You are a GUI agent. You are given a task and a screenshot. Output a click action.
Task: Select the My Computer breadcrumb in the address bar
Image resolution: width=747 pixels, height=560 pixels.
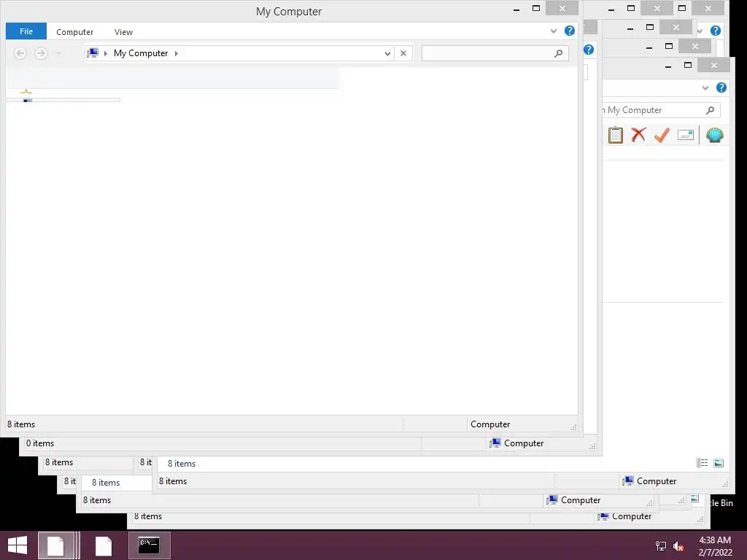click(141, 52)
